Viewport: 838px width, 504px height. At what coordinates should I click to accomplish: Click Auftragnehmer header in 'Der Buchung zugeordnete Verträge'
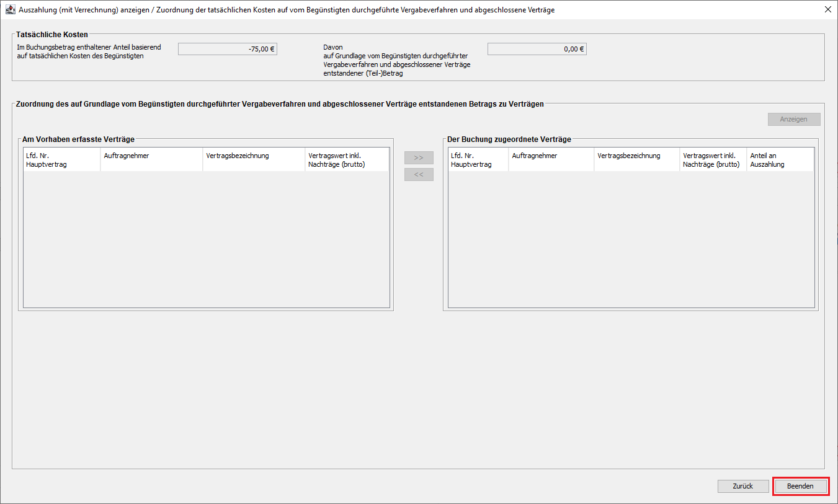[551, 160]
